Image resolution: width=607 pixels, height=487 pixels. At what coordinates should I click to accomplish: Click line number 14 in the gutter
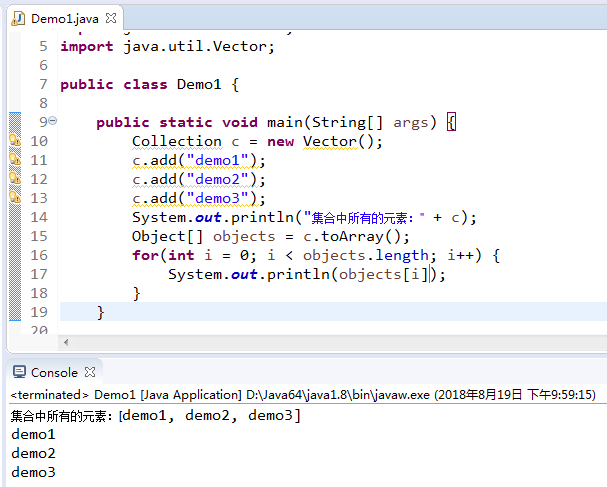pyautogui.click(x=39, y=217)
